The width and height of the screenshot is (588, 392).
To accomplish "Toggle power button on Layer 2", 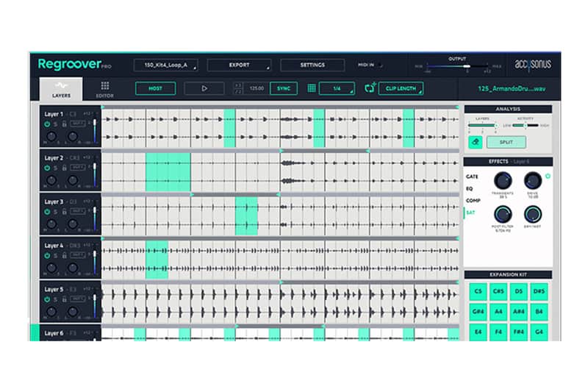I will click(47, 168).
